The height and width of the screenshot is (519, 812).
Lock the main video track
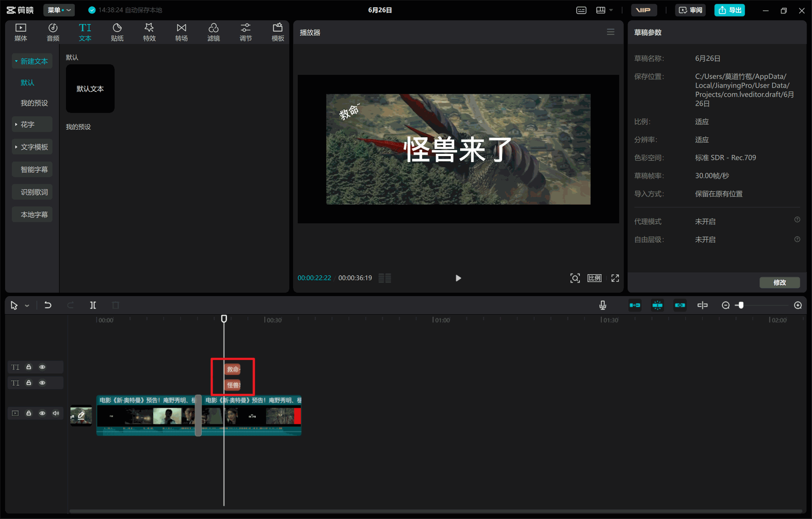point(29,413)
